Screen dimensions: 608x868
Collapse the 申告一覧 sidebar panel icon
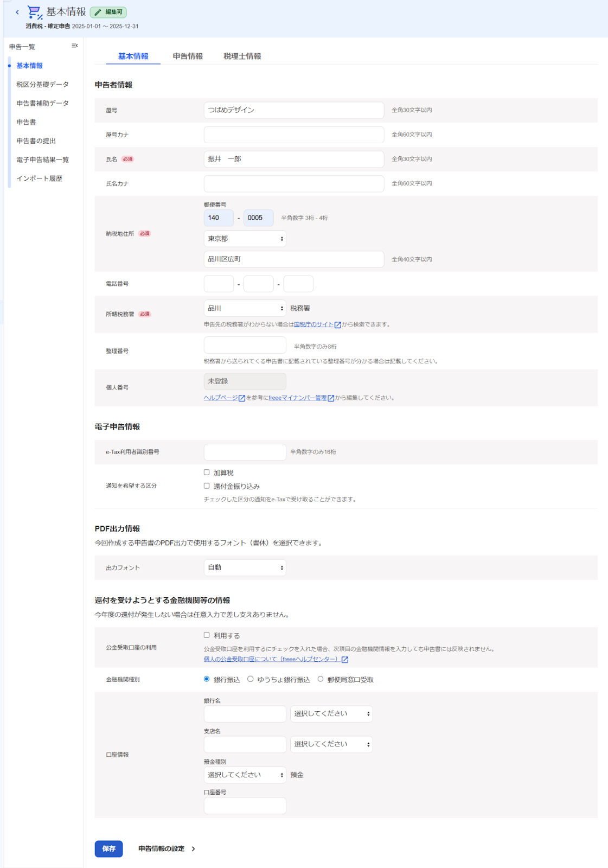point(75,46)
